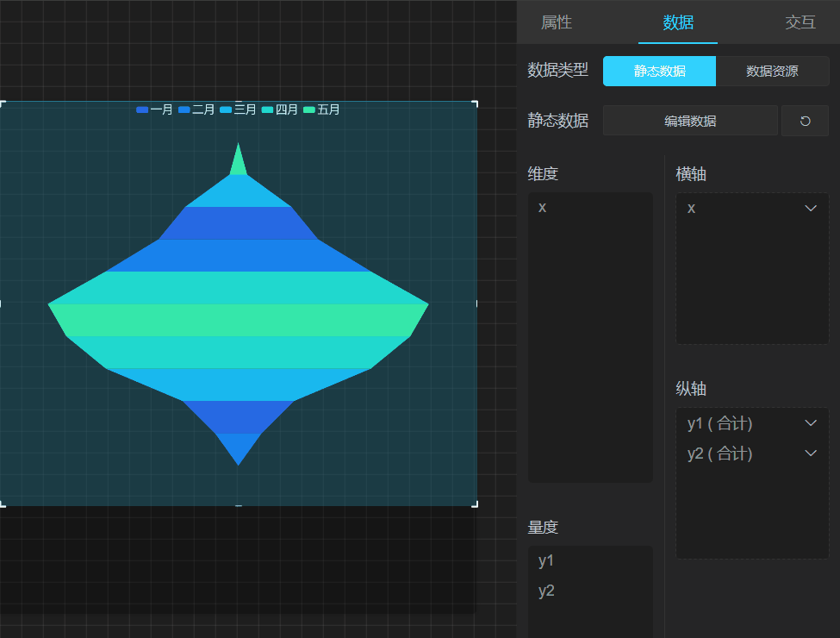Expand the y2 (合计) dropdown
This screenshot has height=638, width=840.
click(811, 453)
